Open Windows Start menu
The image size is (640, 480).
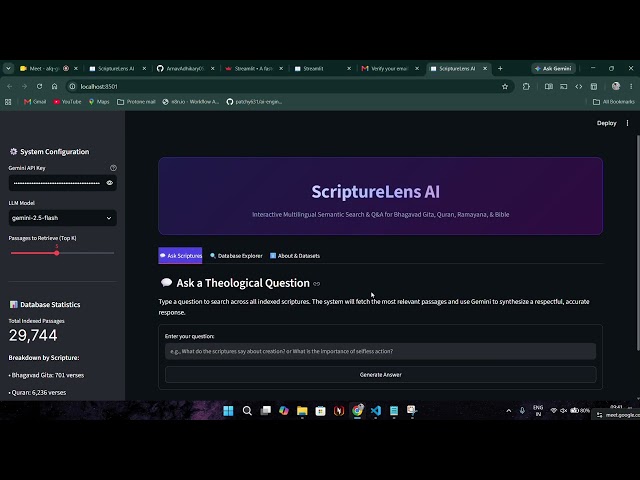point(228,411)
